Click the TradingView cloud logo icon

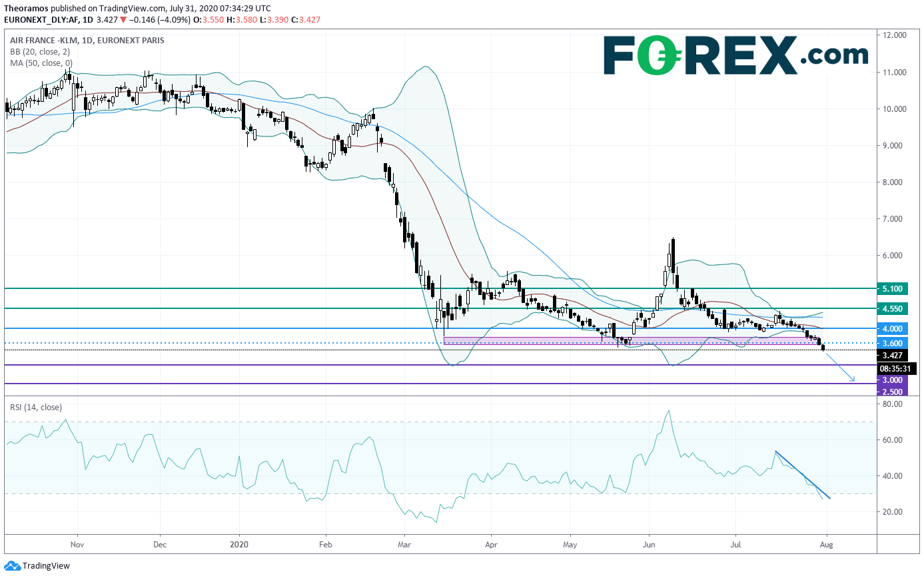[11, 566]
